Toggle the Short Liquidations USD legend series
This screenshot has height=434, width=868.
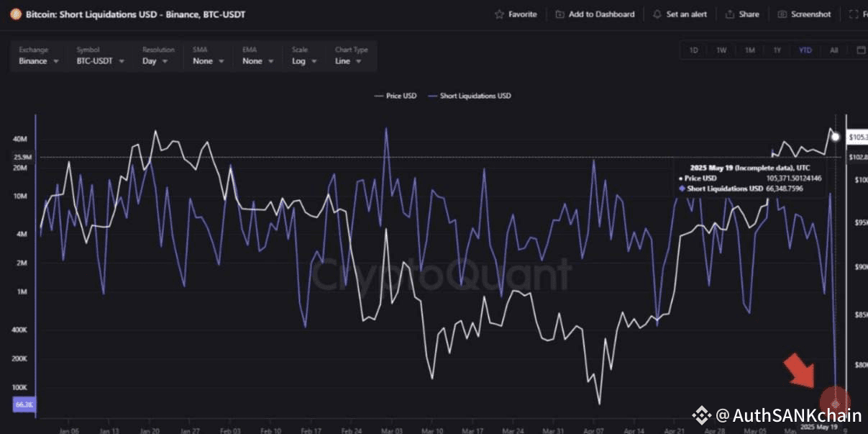click(x=470, y=96)
